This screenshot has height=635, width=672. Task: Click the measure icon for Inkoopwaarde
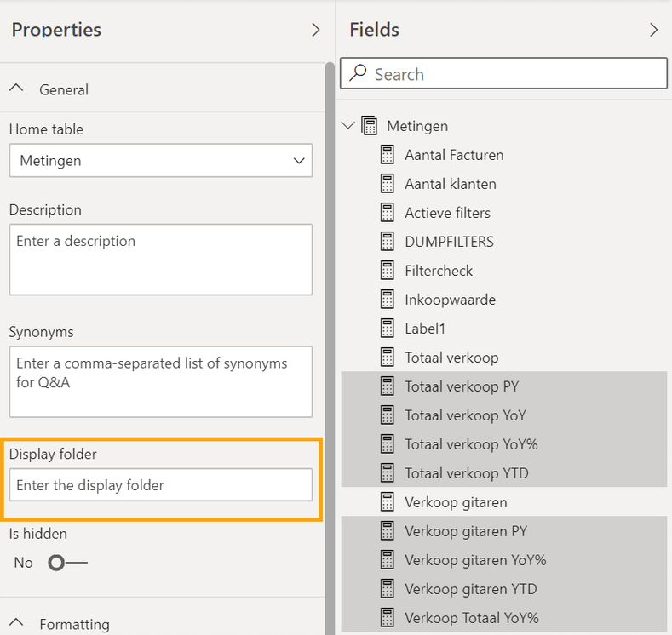click(388, 300)
